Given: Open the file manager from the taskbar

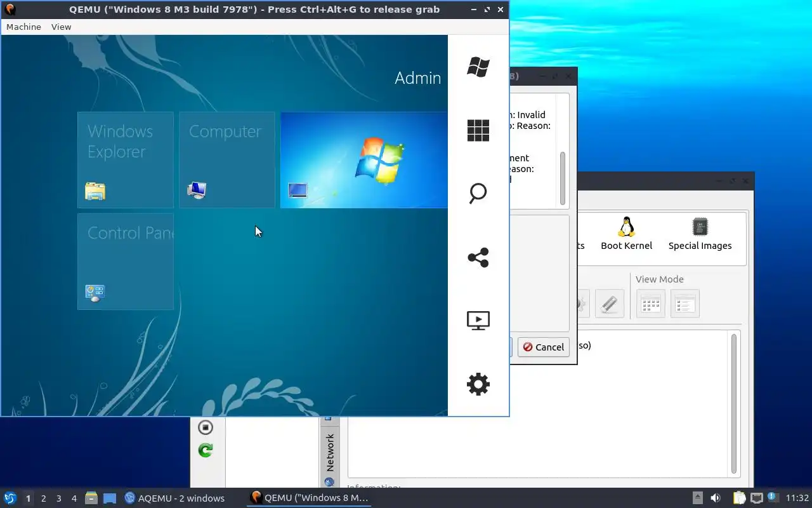Looking at the screenshot, I should pyautogui.click(x=91, y=498).
